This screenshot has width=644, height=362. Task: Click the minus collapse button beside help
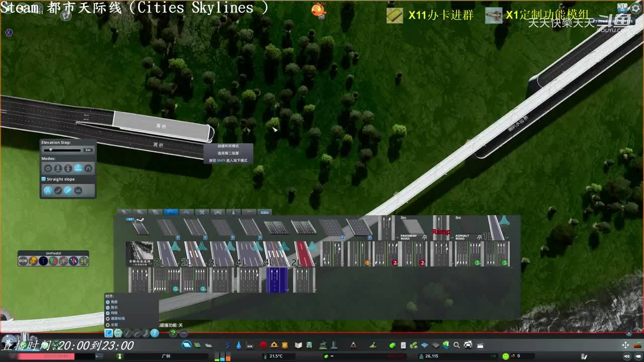coord(184,333)
